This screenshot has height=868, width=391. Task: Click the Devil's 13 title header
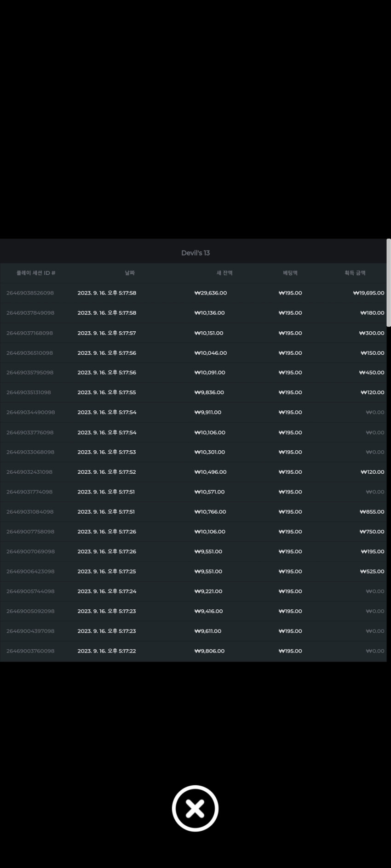pos(195,253)
